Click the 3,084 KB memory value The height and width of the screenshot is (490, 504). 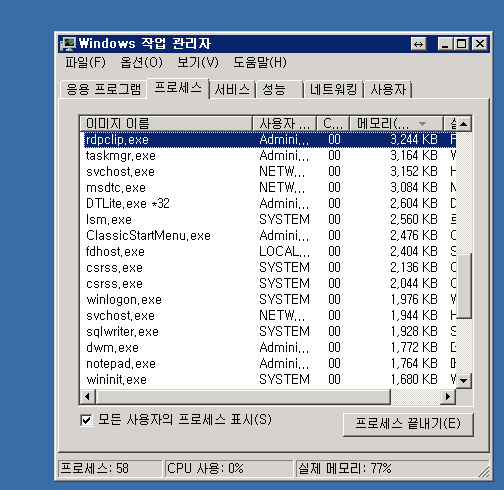tap(414, 188)
